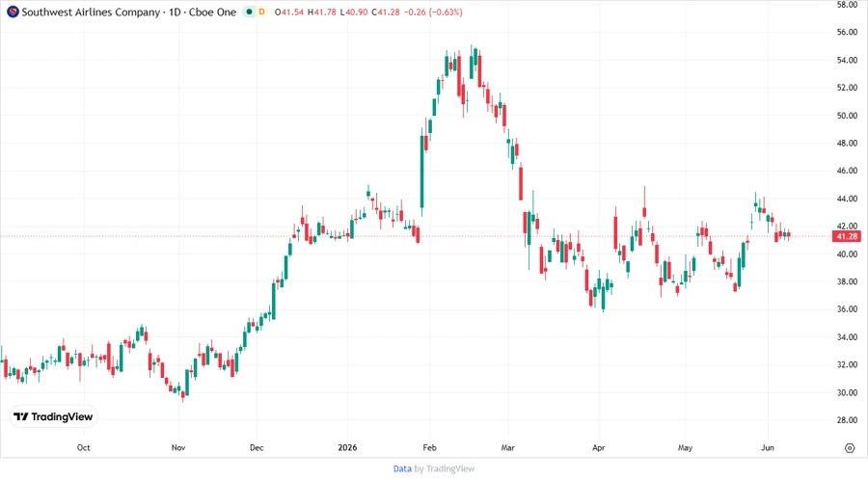Click the Southwest Airlines logo icon
The width and height of the screenshot is (868, 480).
13,12
